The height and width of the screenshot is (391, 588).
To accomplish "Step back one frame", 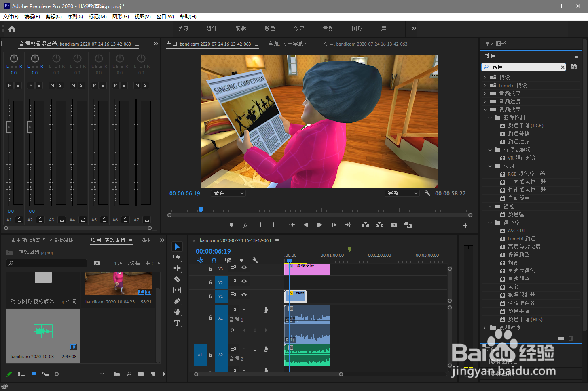I will [x=306, y=225].
